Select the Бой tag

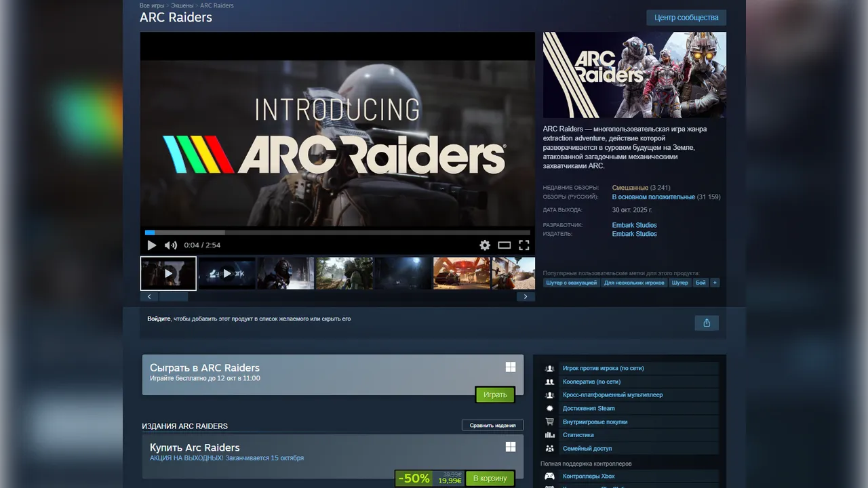coord(701,283)
